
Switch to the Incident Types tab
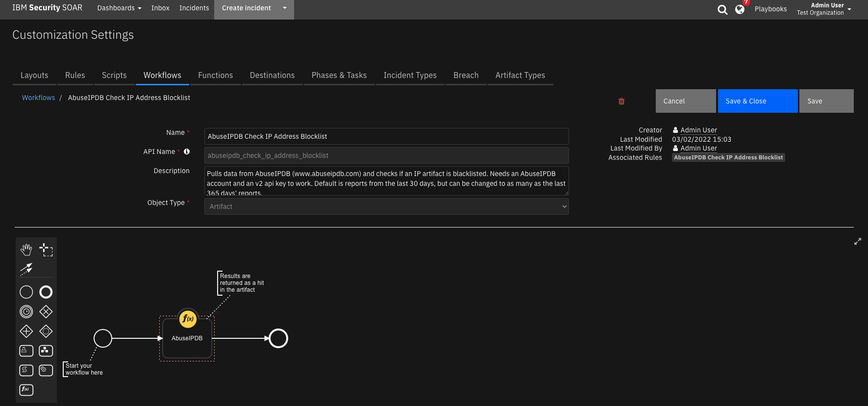[x=410, y=75]
